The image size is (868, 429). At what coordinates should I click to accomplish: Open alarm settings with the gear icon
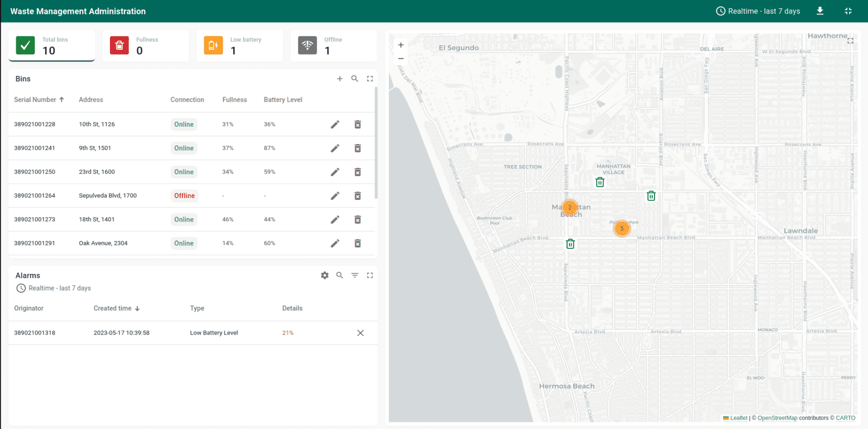coord(325,275)
